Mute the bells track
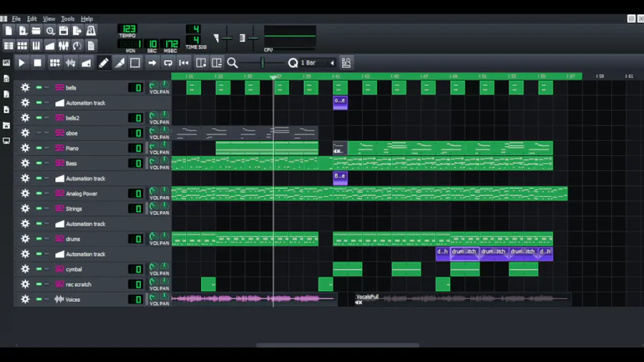 39,87
